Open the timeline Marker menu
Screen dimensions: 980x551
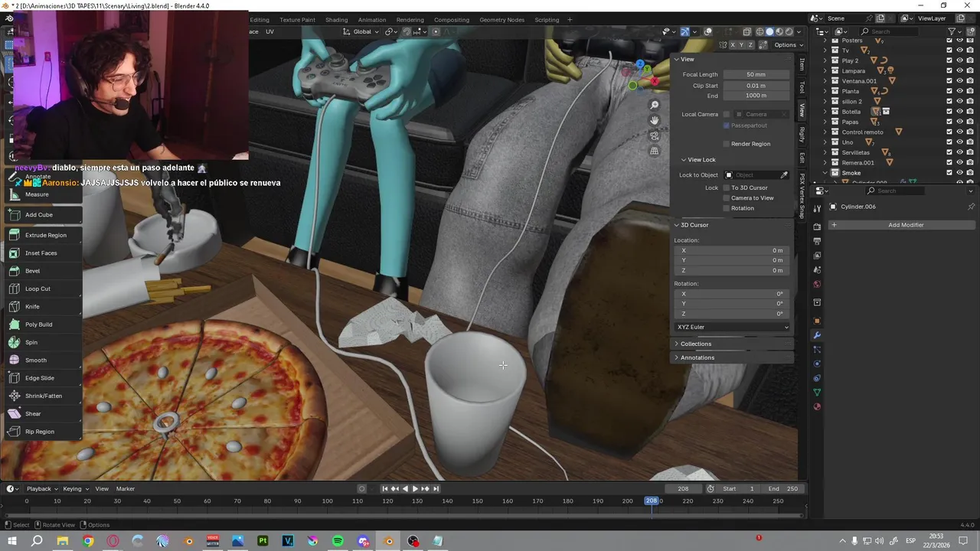(125, 489)
